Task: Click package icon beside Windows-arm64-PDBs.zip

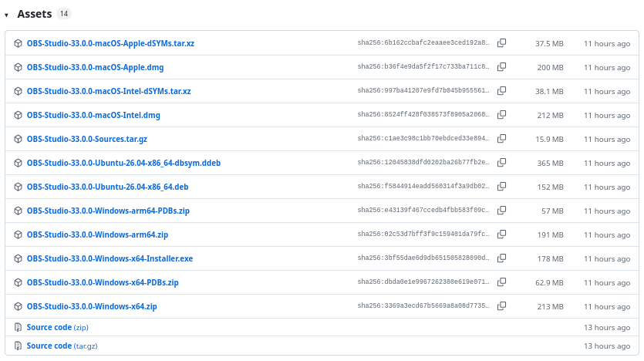Action: click(x=18, y=211)
